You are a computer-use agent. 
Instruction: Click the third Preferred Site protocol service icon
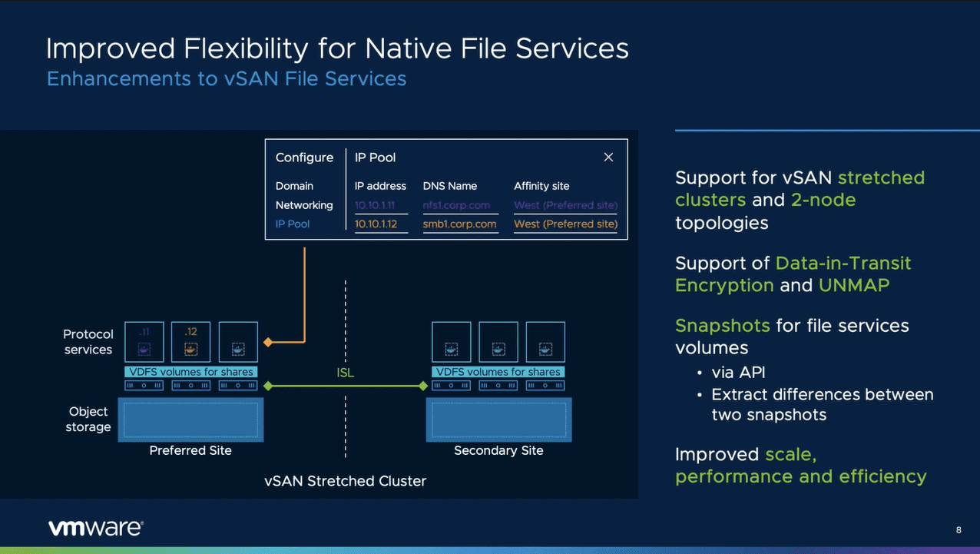tap(238, 342)
